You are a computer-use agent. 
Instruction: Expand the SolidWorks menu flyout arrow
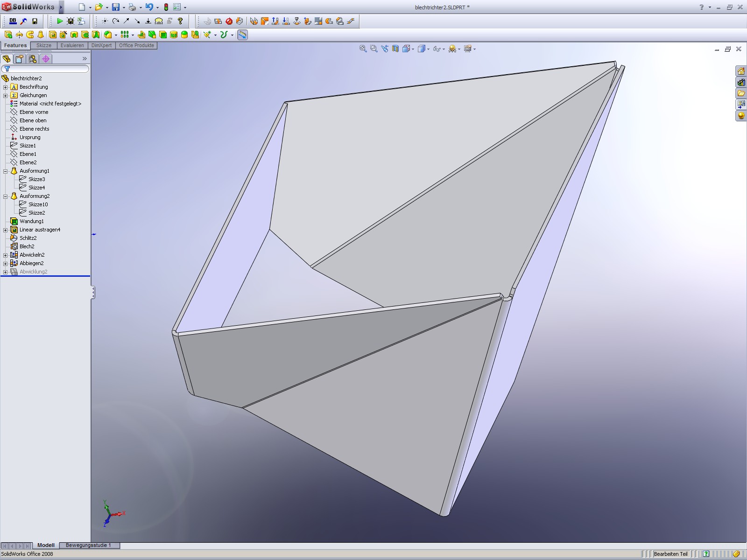click(61, 7)
